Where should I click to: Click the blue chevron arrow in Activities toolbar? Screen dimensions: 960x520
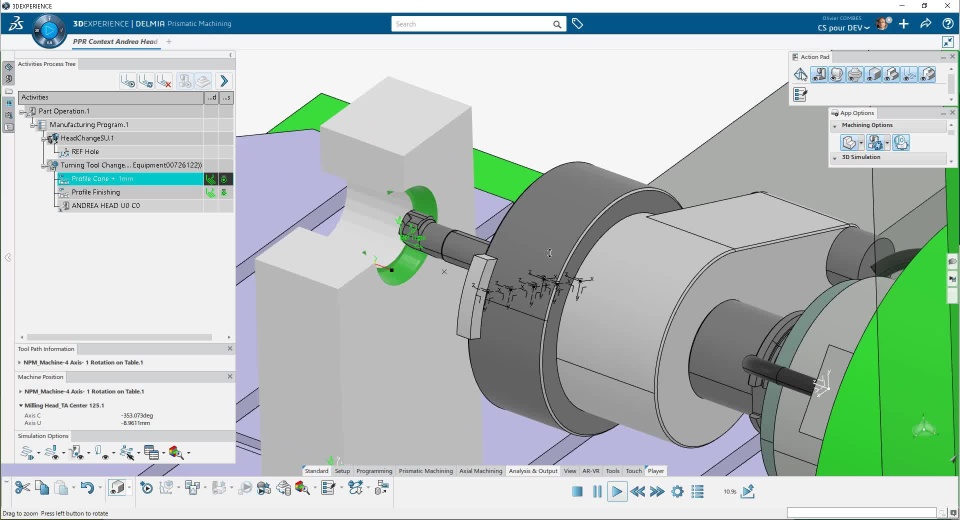pyautogui.click(x=223, y=81)
